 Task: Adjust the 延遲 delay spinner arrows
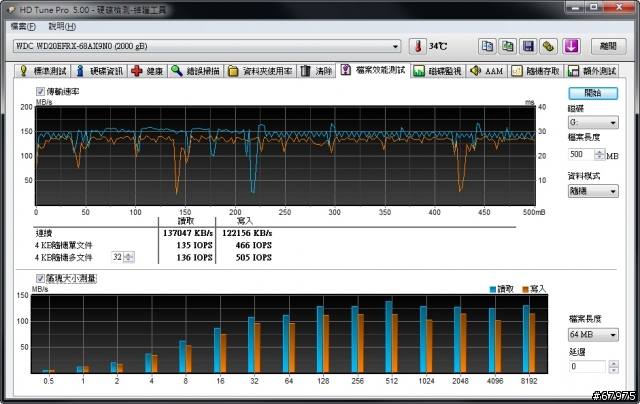pyautogui.click(x=613, y=366)
